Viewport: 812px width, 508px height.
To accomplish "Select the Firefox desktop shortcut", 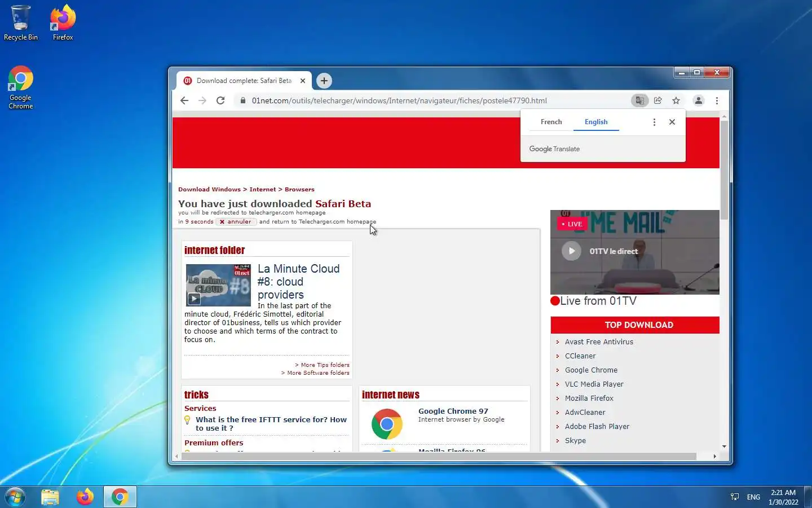I will point(63,23).
